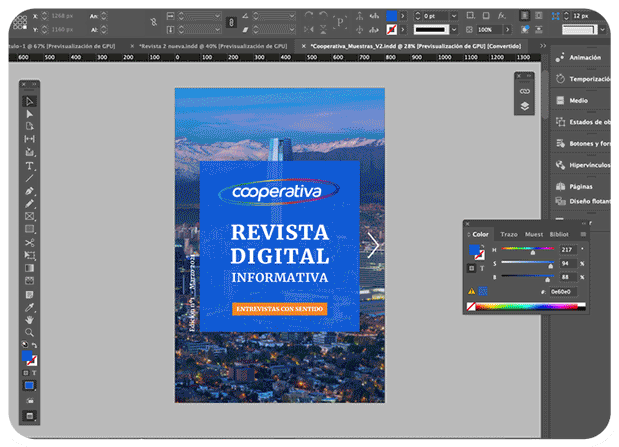Image resolution: width=619 pixels, height=447 pixels.
Task: Toggle constrain width and height proportions
Action: [154, 23]
